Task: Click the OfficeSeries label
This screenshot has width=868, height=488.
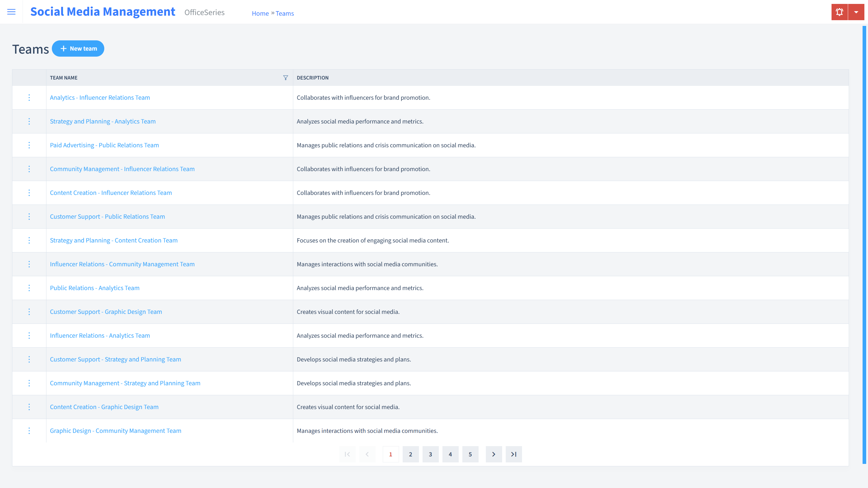Action: (x=204, y=12)
